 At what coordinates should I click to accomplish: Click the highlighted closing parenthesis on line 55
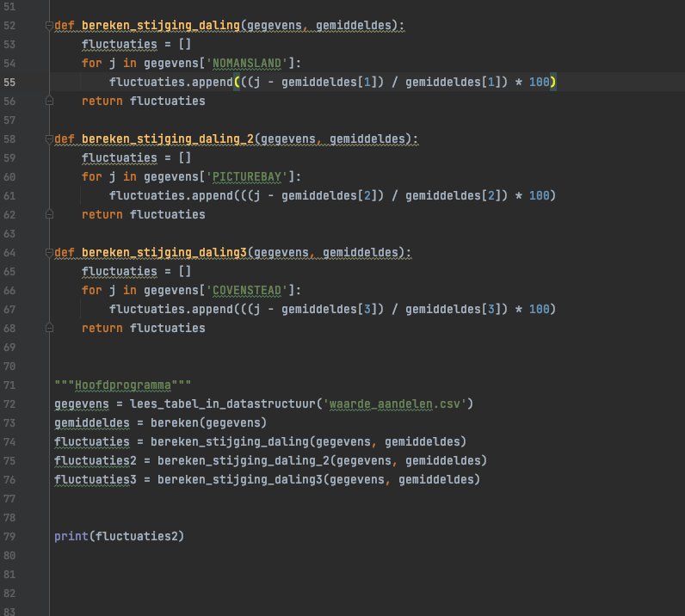coord(552,82)
